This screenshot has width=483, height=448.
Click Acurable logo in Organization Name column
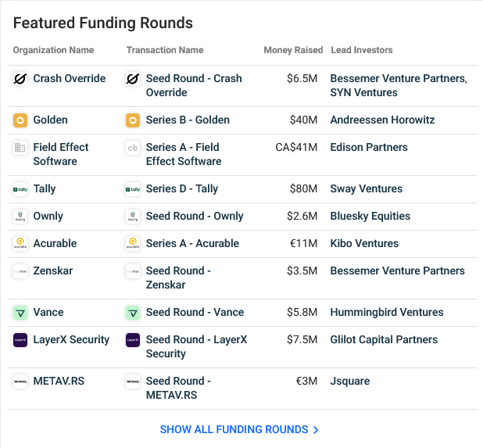pos(20,244)
